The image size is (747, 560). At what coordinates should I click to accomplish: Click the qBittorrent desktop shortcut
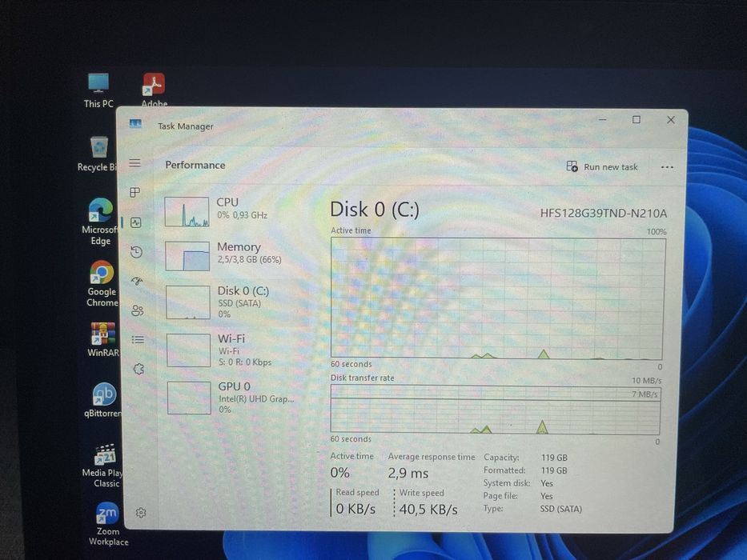point(103,401)
